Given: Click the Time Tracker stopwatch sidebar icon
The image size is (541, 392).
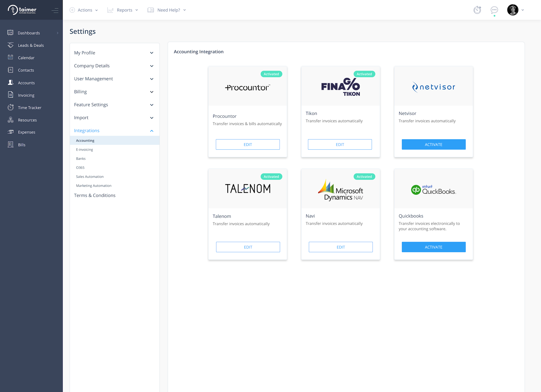Looking at the screenshot, I should (11, 107).
